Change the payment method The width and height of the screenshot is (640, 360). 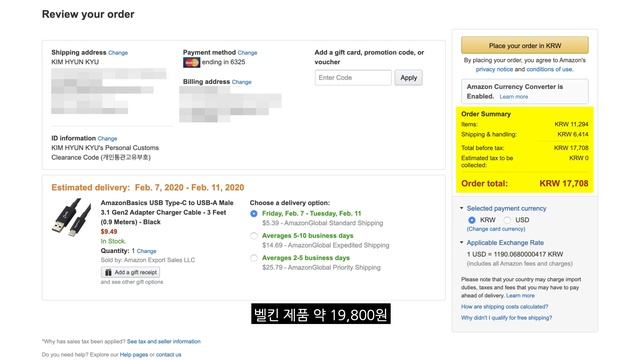(x=247, y=53)
